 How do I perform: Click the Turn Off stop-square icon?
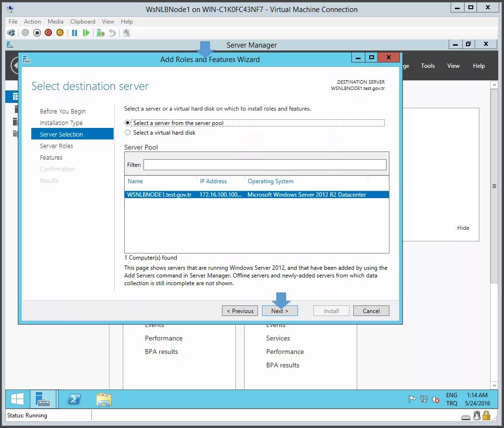[x=37, y=33]
